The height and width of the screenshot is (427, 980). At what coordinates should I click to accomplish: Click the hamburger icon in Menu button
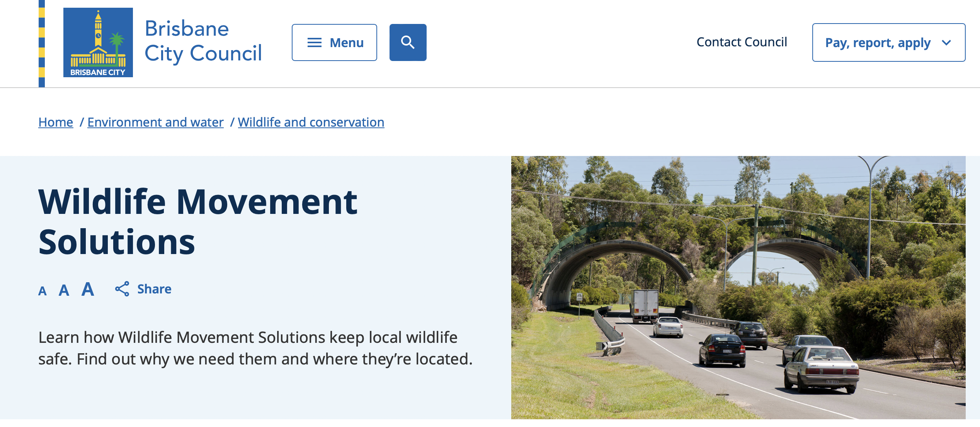click(315, 42)
